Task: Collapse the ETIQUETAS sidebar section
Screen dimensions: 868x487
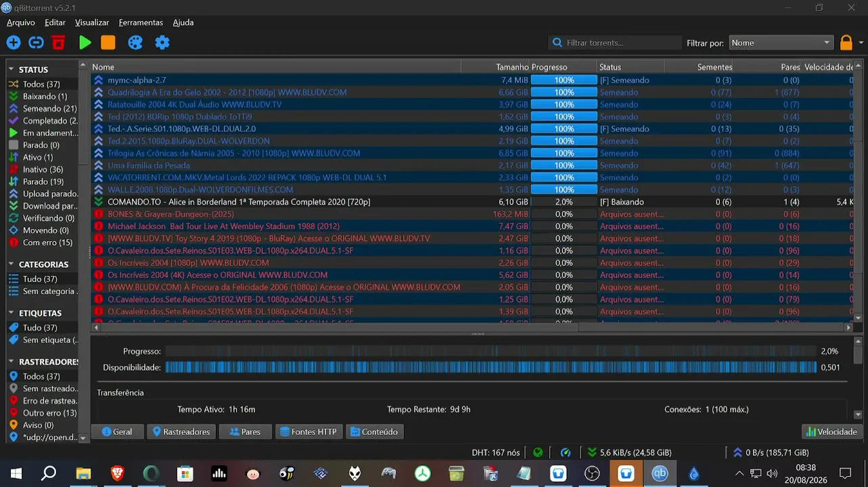Action: (x=12, y=312)
